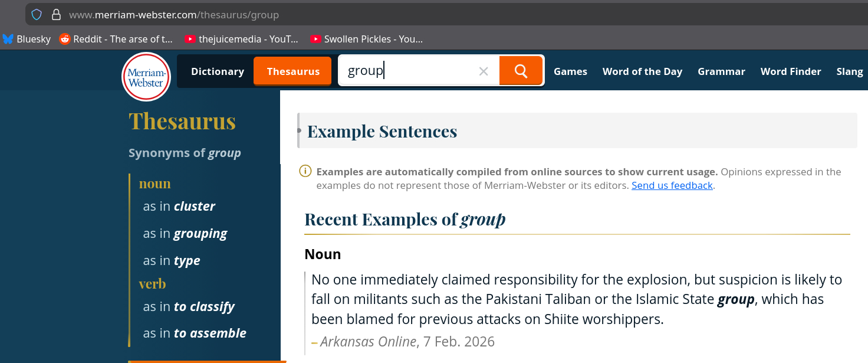This screenshot has height=363, width=868.
Task: Open the Word Finder page
Action: click(x=791, y=71)
